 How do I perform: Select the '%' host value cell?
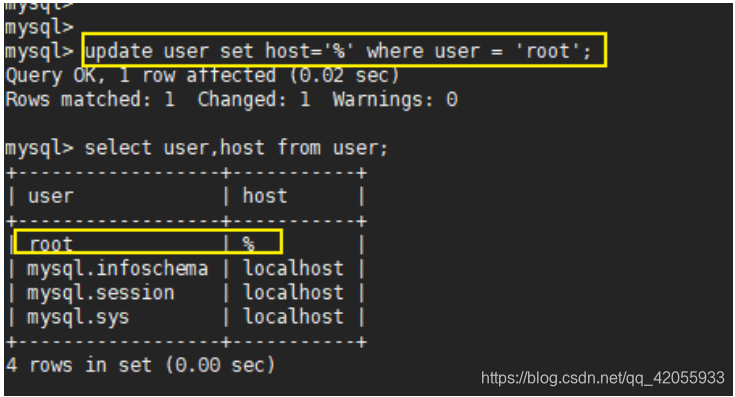[x=248, y=244]
